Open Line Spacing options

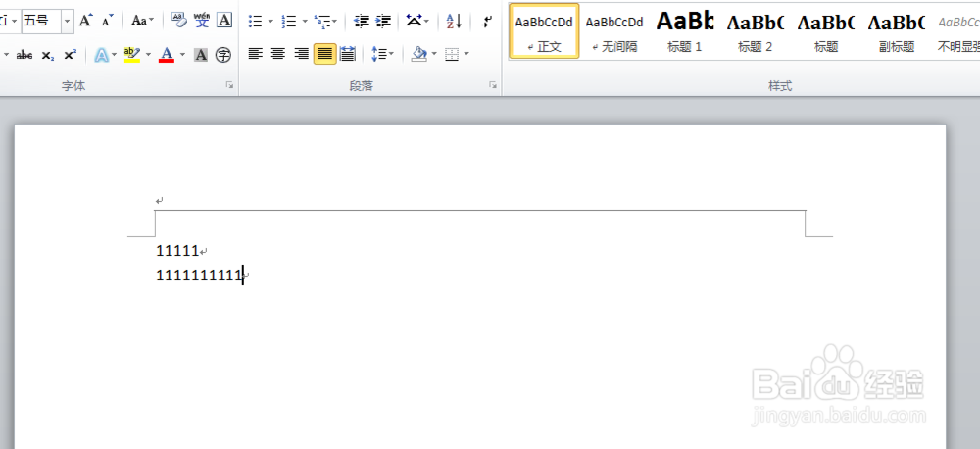click(x=382, y=54)
